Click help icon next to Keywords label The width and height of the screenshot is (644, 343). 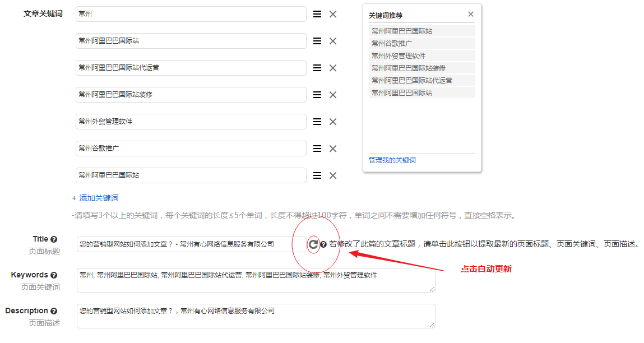pyautogui.click(x=54, y=275)
